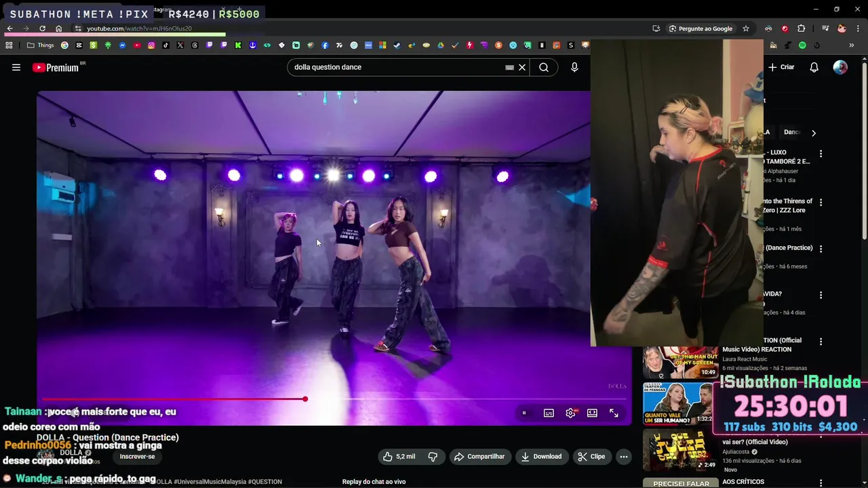This screenshot has height=488, width=868.
Task: Enter fullscreen on the video player
Action: click(x=614, y=413)
